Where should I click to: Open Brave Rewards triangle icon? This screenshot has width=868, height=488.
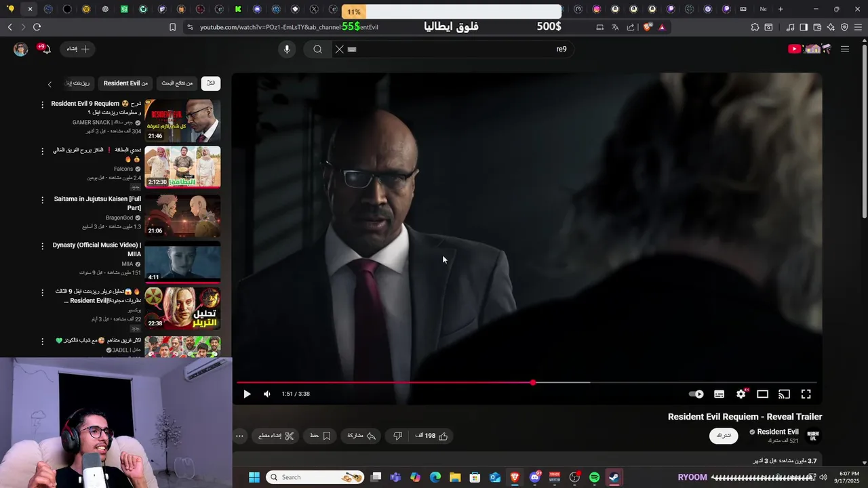coord(662,27)
